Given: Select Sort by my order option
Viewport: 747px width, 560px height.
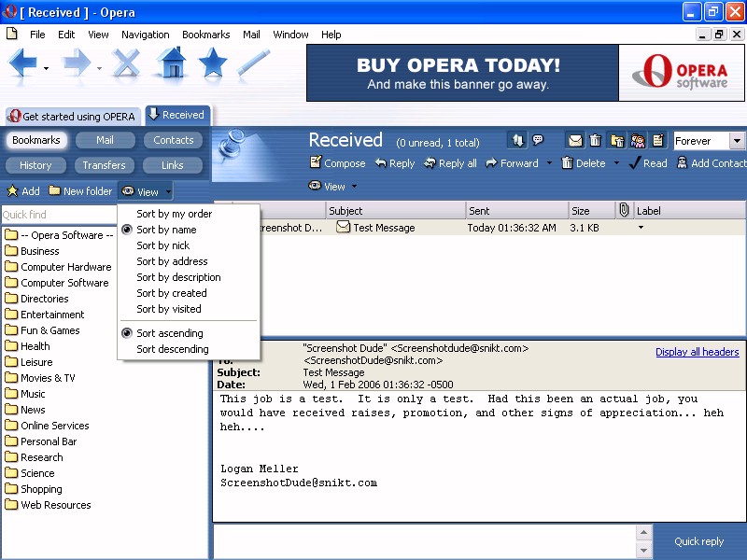Looking at the screenshot, I should 174,214.
